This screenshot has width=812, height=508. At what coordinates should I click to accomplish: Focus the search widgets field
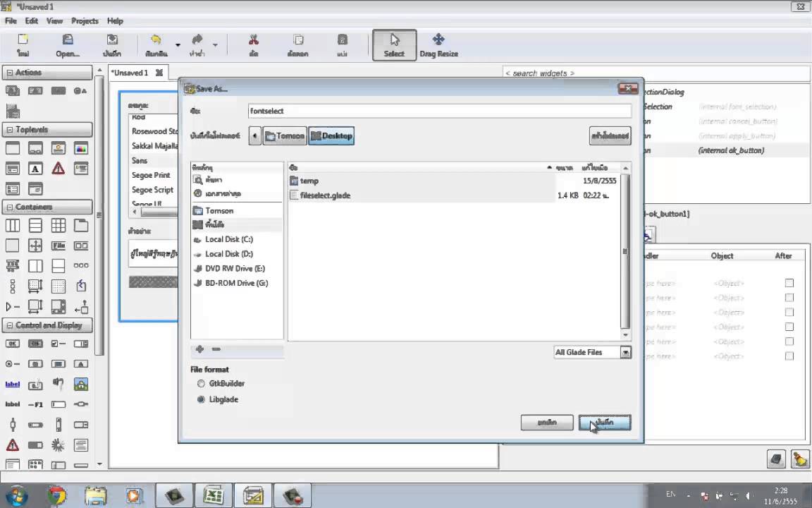click(x=655, y=73)
